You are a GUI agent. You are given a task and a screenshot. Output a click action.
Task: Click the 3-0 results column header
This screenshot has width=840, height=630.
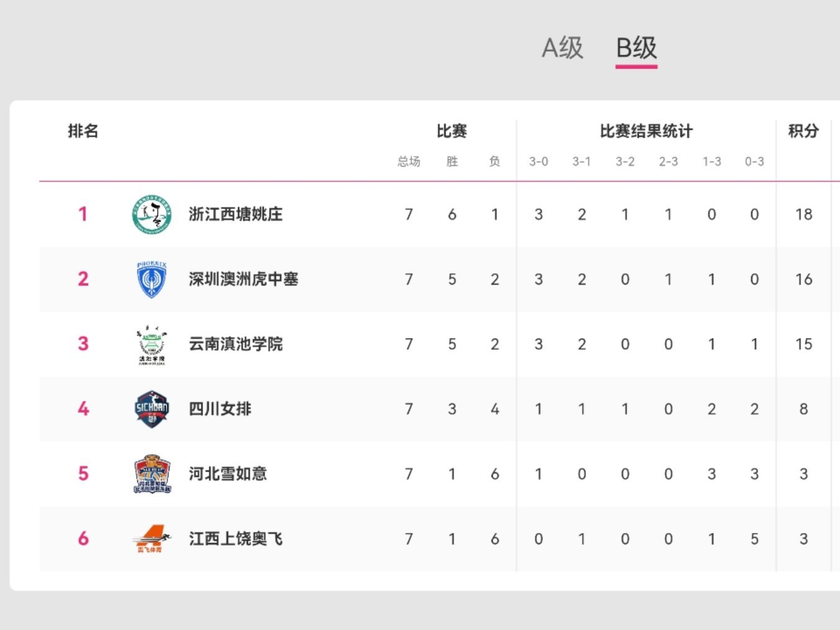538,162
